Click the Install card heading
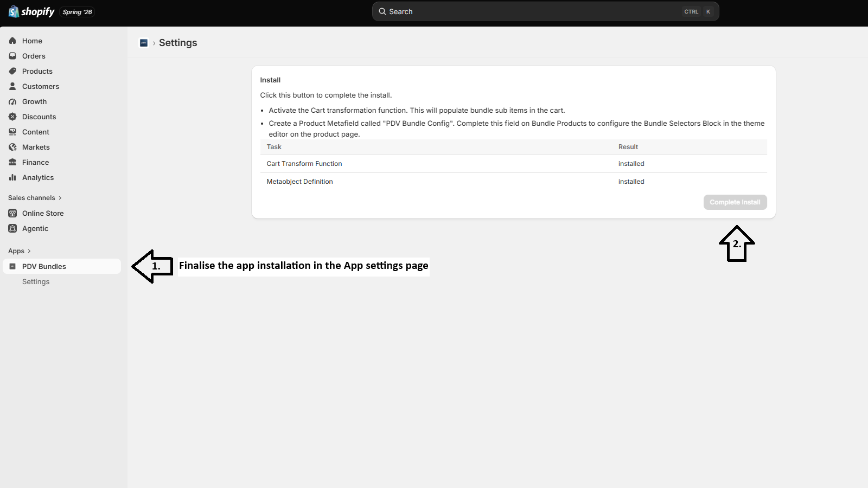 pos(270,80)
